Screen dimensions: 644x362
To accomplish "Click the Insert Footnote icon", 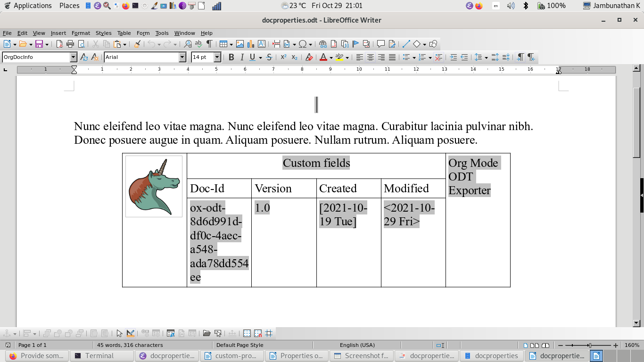I will point(334,44).
